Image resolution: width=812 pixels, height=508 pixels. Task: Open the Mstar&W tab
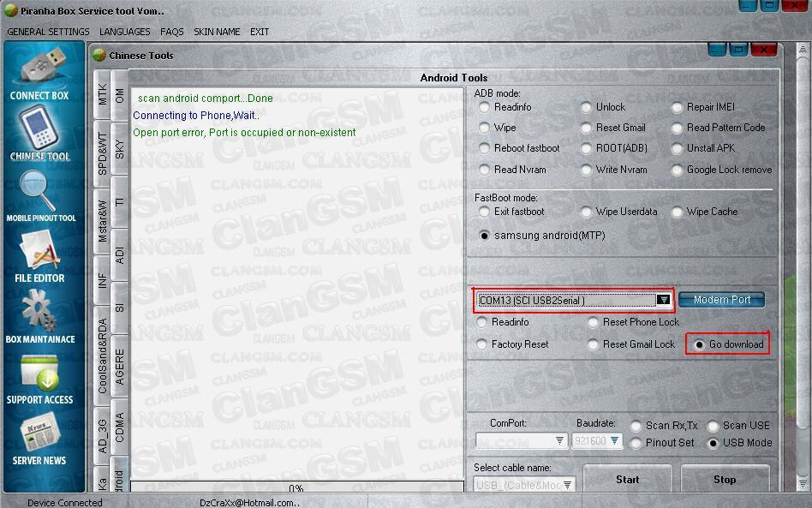click(102, 221)
